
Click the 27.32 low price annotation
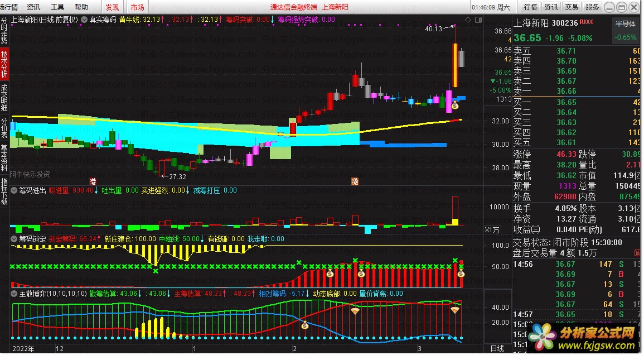click(x=177, y=176)
